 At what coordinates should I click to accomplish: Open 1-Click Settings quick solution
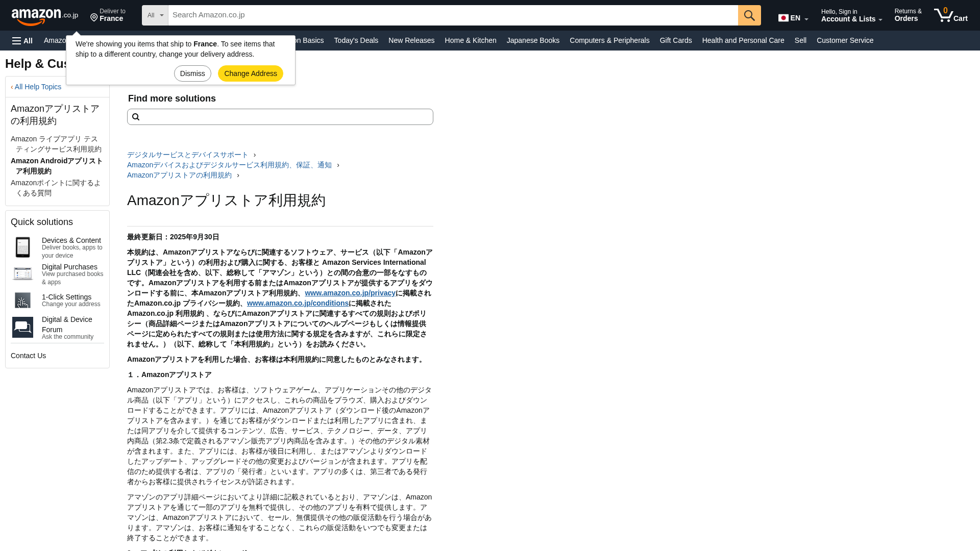tap(66, 297)
